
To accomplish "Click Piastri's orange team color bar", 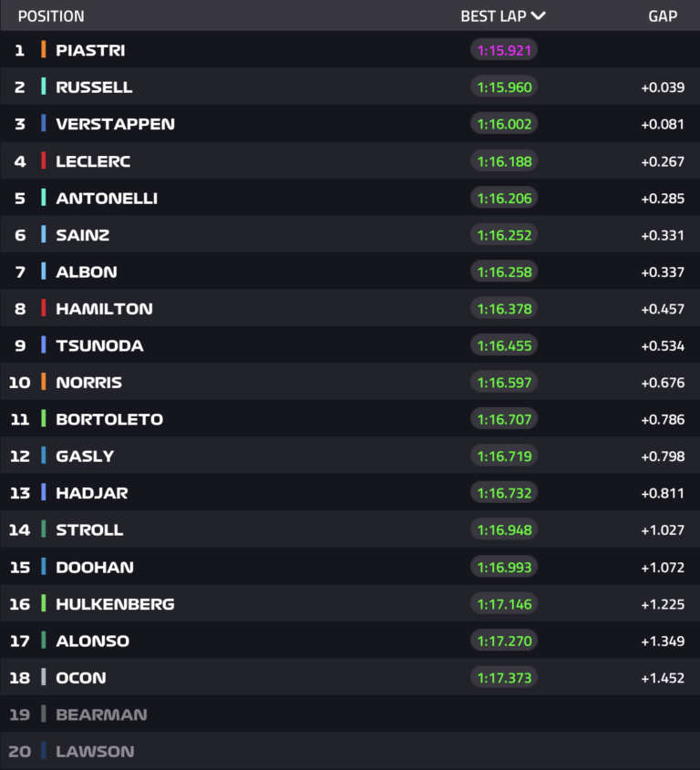I will [x=43, y=50].
